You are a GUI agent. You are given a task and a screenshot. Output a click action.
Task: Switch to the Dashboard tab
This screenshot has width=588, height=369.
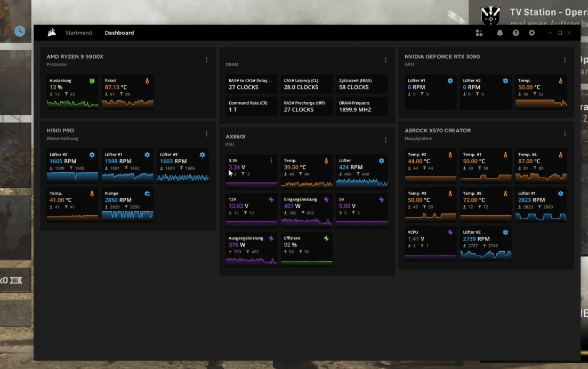click(x=119, y=33)
